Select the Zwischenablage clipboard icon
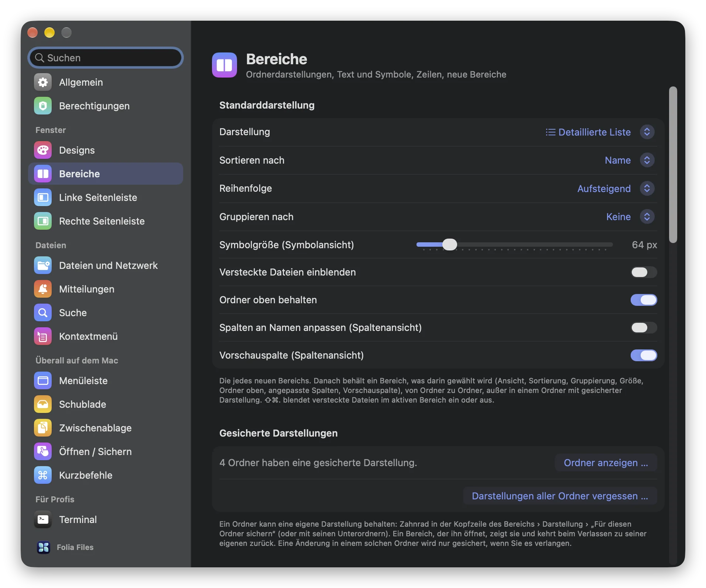706x588 pixels. 43,428
